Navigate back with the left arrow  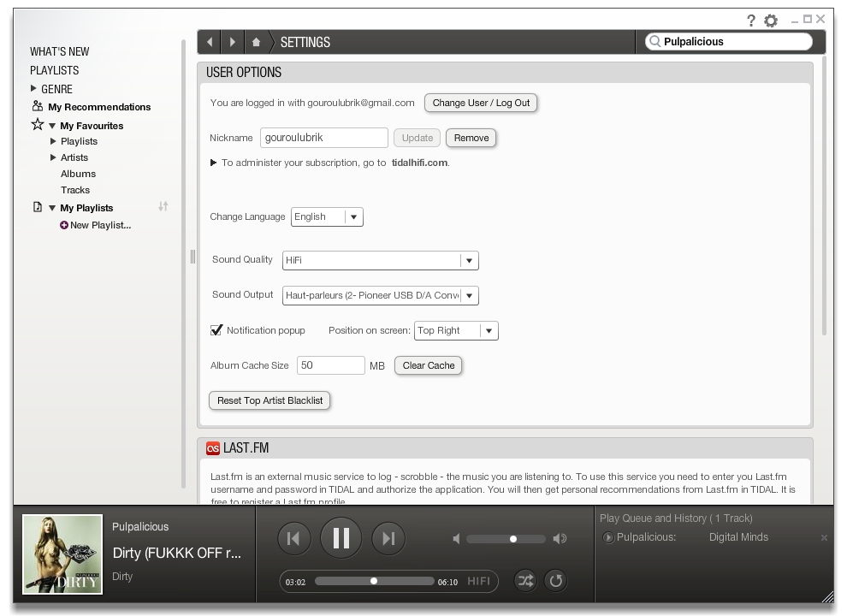[x=210, y=42]
